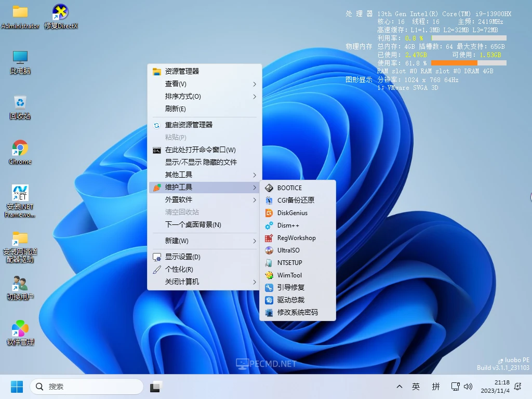Focus the taskbar 搜索 search box

coord(87,387)
